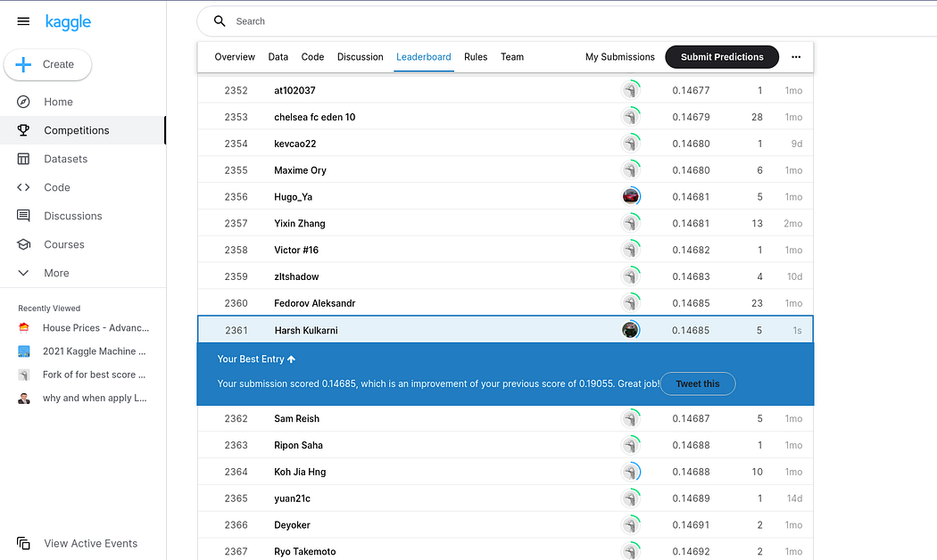
Task: Click the search magnifier icon
Action: (220, 21)
